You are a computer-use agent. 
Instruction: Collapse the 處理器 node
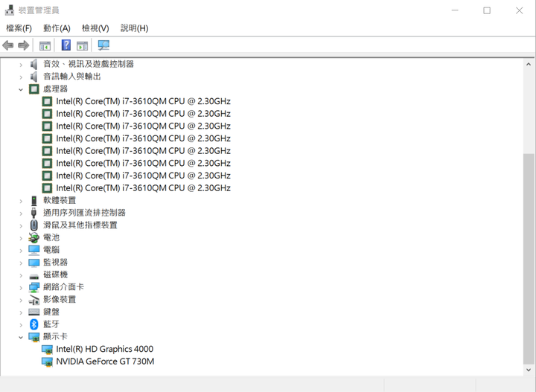pos(21,89)
